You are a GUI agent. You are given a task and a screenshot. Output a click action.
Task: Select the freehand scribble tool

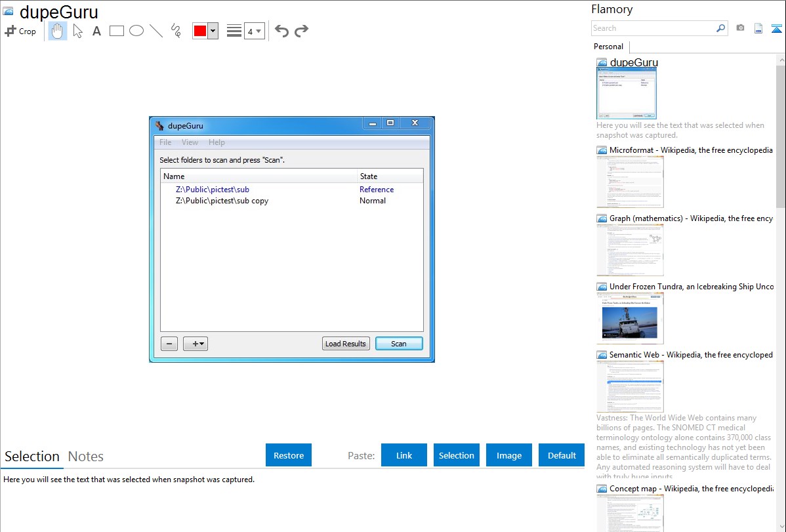tap(176, 31)
